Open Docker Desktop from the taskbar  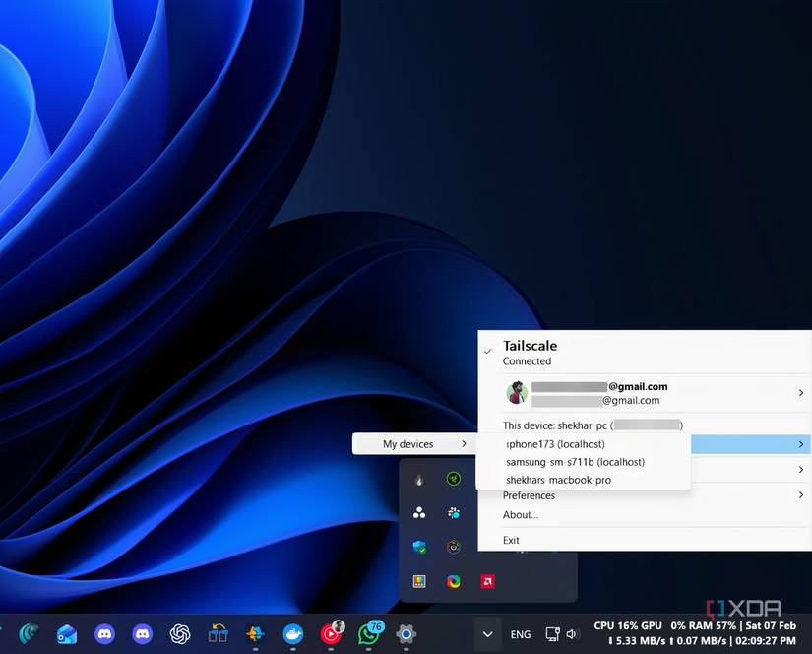[x=292, y=634]
